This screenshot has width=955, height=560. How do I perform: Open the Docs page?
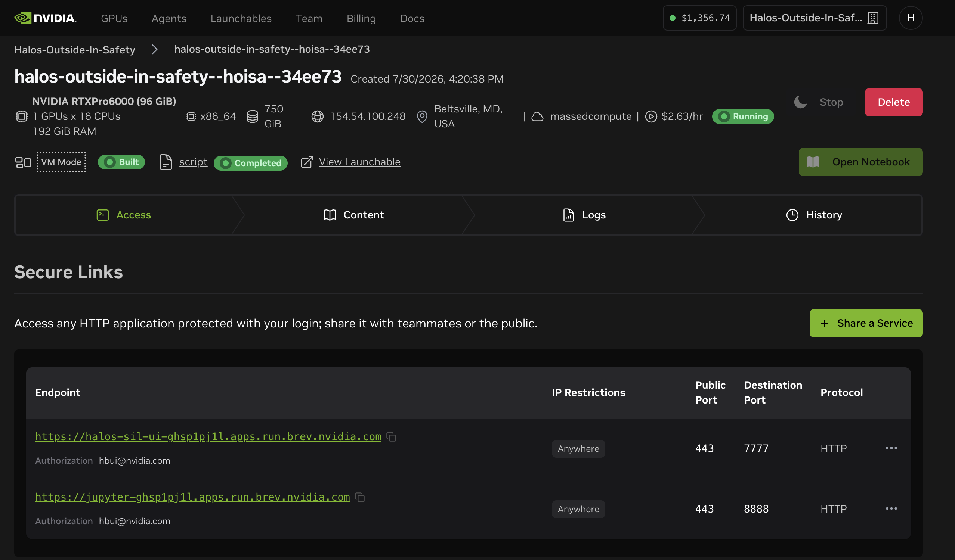coord(412,18)
